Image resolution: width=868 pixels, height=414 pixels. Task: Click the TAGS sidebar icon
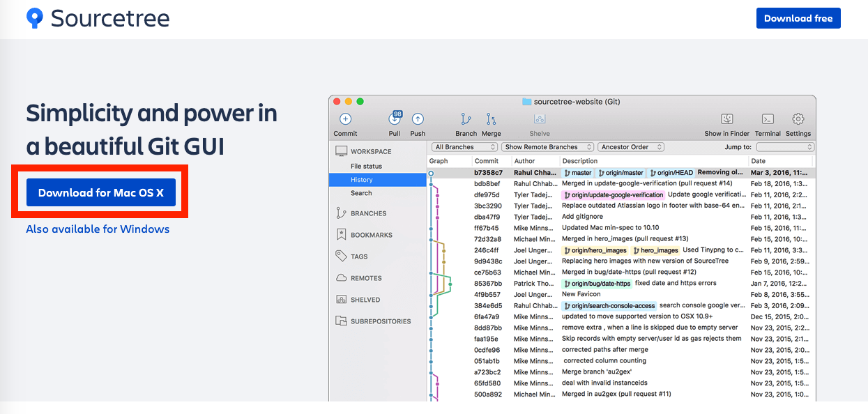click(x=341, y=256)
